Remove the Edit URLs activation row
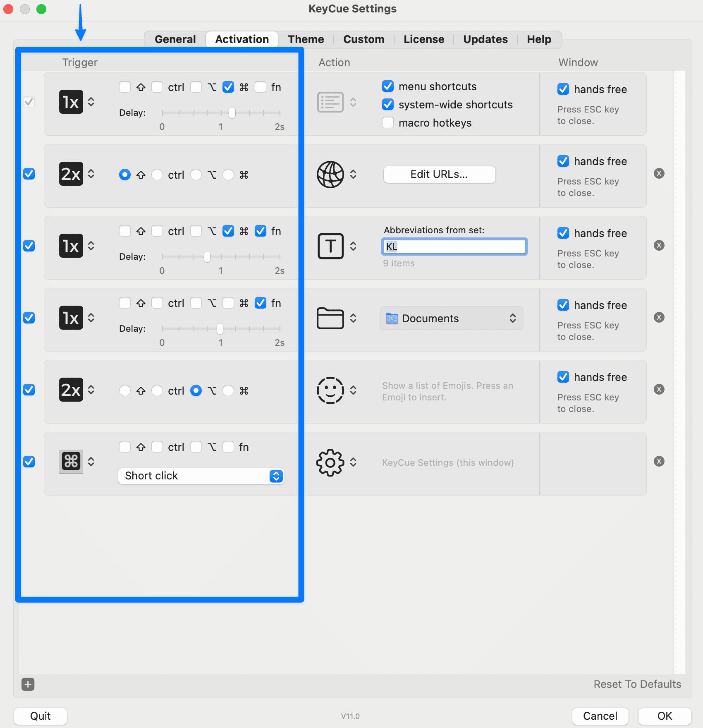The width and height of the screenshot is (703, 728). (x=659, y=173)
